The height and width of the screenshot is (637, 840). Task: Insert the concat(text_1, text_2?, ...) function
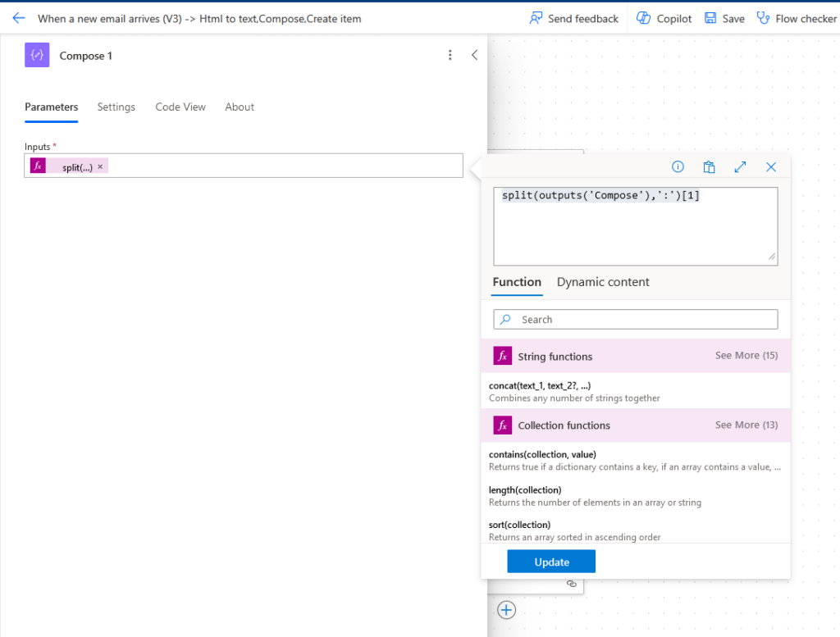pyautogui.click(x=636, y=391)
